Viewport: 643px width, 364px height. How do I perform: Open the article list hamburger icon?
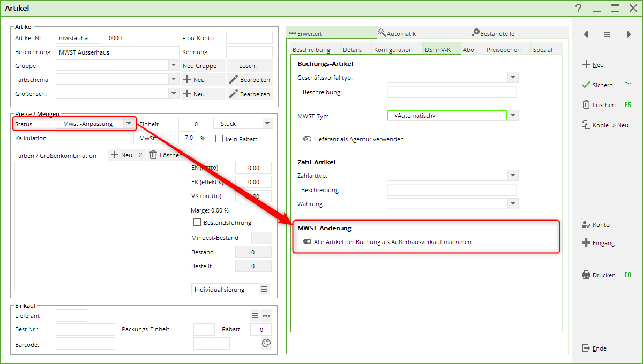pyautogui.click(x=607, y=34)
